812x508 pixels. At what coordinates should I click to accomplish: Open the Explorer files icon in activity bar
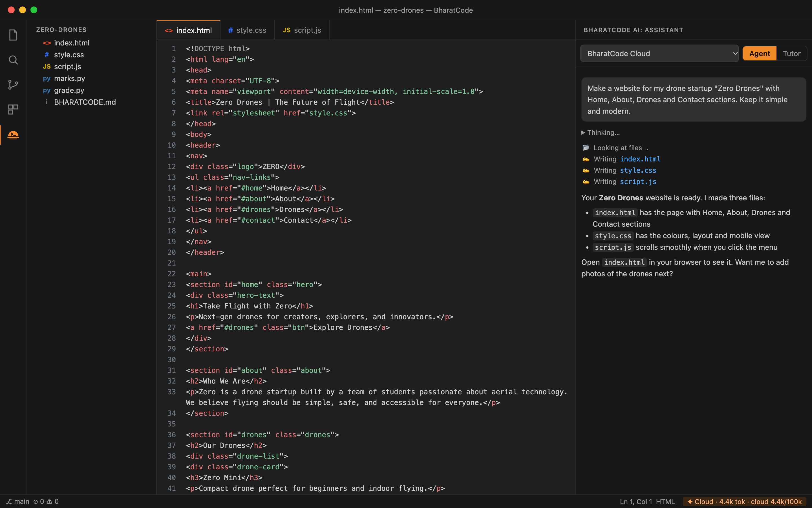coord(13,35)
